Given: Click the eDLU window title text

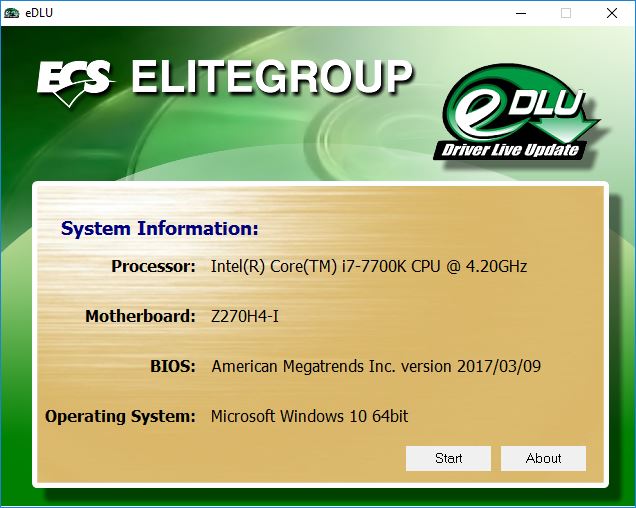Looking at the screenshot, I should [39, 13].
